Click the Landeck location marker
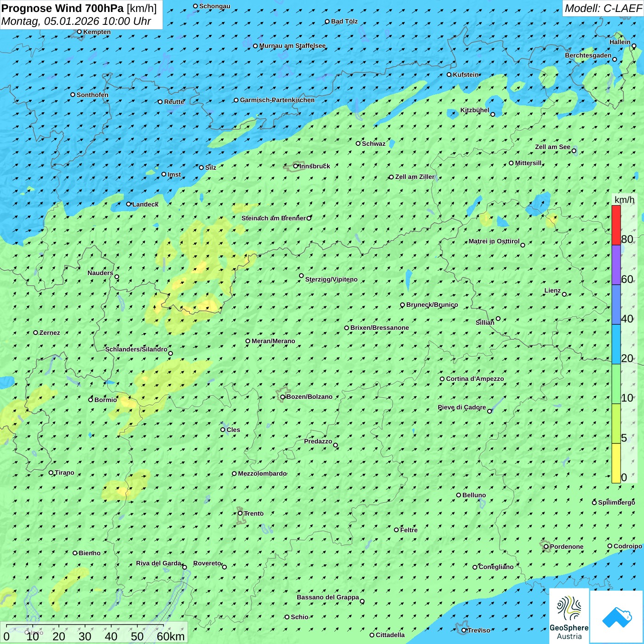The width and height of the screenshot is (644, 644). (128, 204)
